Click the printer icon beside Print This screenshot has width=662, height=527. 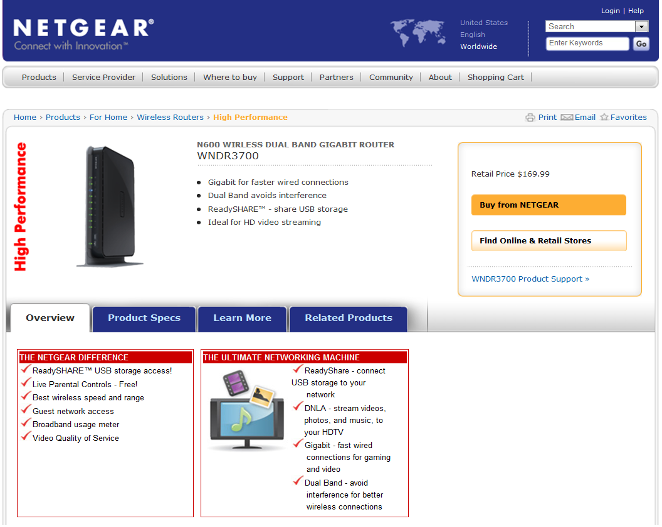(530, 117)
